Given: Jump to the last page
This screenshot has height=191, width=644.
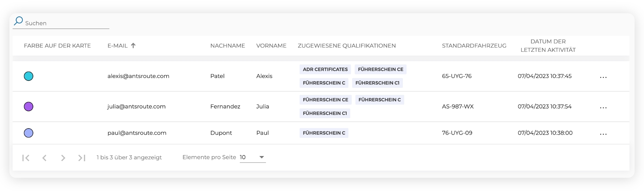Looking at the screenshot, I should pos(82,158).
